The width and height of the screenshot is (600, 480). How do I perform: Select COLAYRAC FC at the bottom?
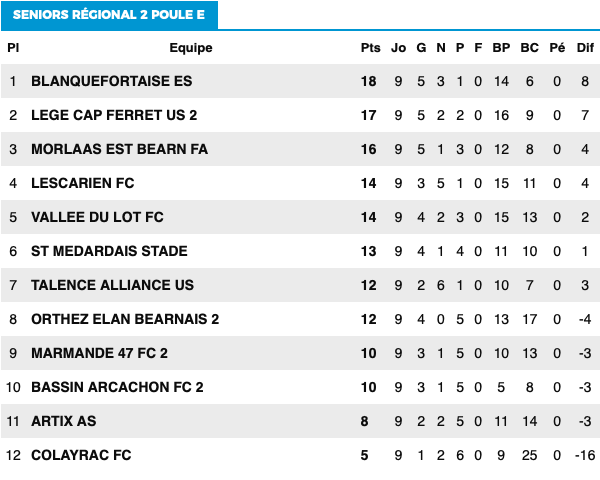[81, 455]
